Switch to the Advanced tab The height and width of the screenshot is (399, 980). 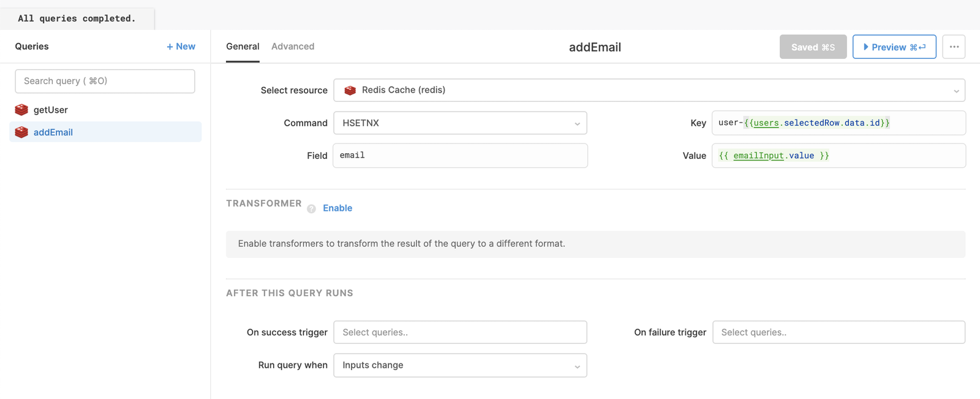click(293, 47)
